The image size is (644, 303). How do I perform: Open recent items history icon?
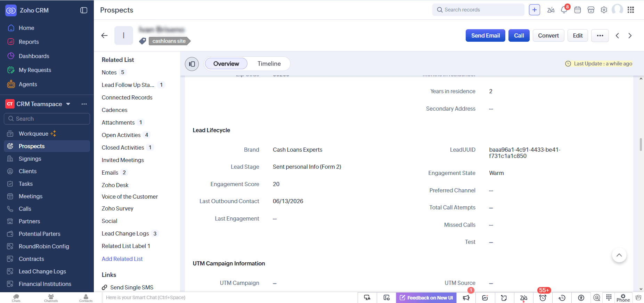coord(562,298)
